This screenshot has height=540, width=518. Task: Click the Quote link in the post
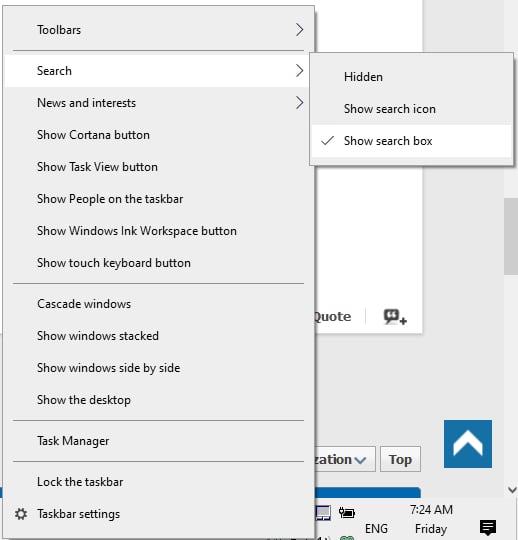tap(332, 316)
